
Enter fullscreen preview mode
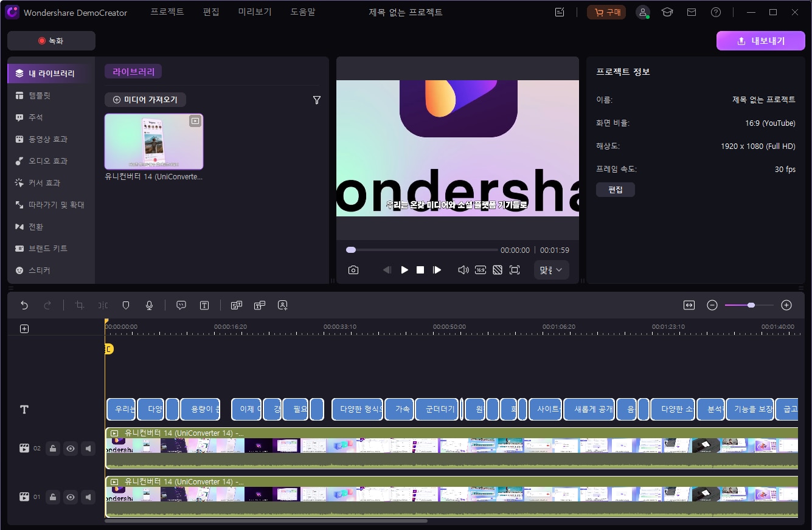tap(515, 270)
